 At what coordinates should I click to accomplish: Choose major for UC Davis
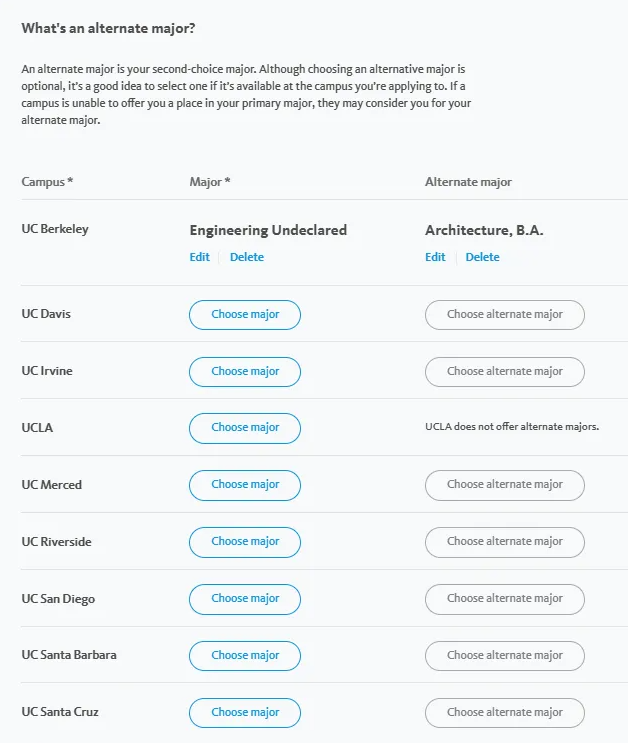245,314
